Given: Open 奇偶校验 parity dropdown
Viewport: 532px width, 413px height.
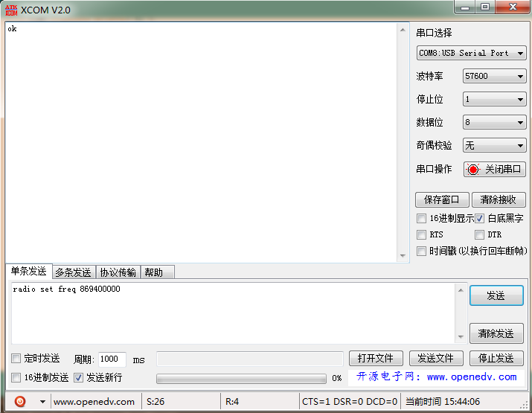Looking at the screenshot, I should 494,146.
